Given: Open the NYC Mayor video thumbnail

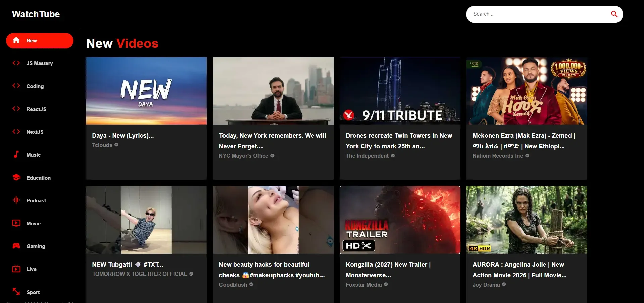Looking at the screenshot, I should click(273, 91).
